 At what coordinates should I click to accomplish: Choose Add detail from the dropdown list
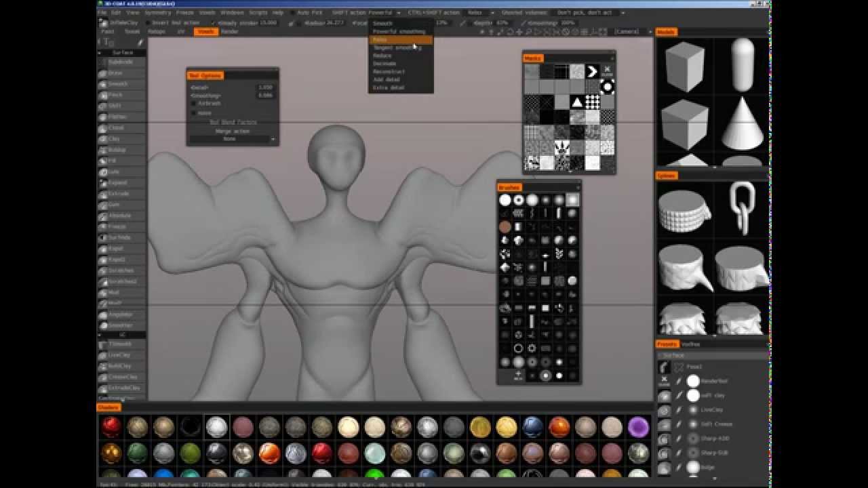point(400,79)
